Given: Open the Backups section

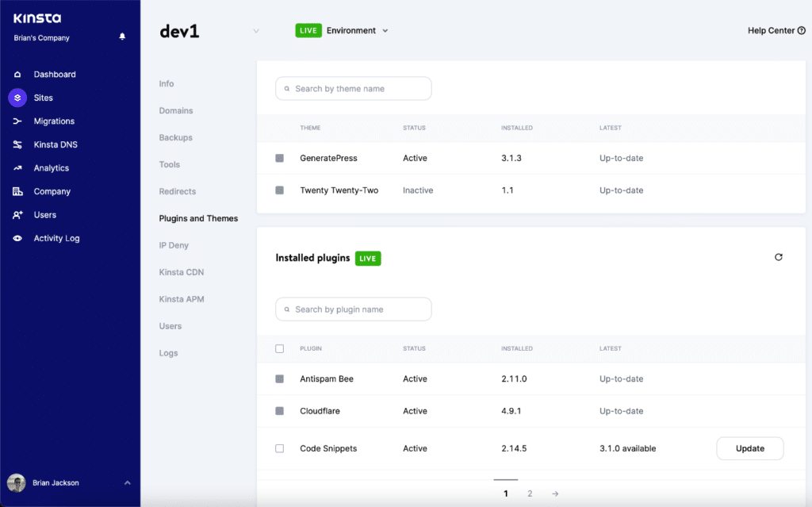Looking at the screenshot, I should [x=175, y=137].
